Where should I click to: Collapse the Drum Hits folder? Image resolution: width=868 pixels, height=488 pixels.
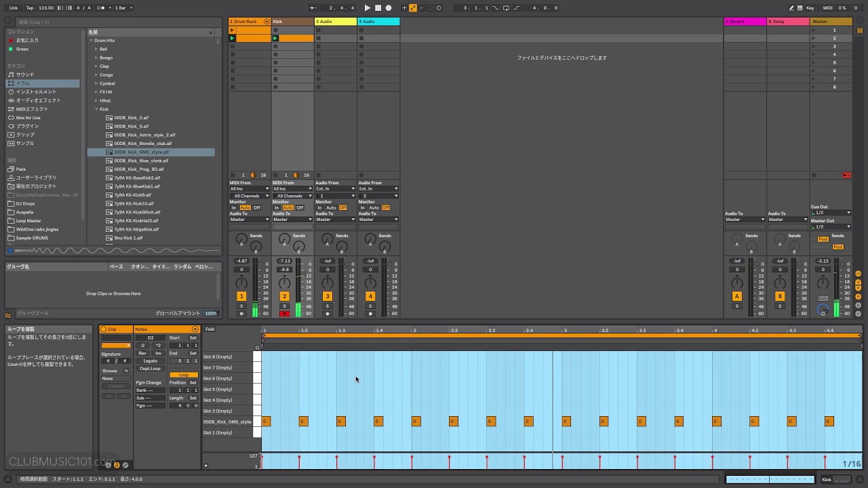pyautogui.click(x=91, y=41)
